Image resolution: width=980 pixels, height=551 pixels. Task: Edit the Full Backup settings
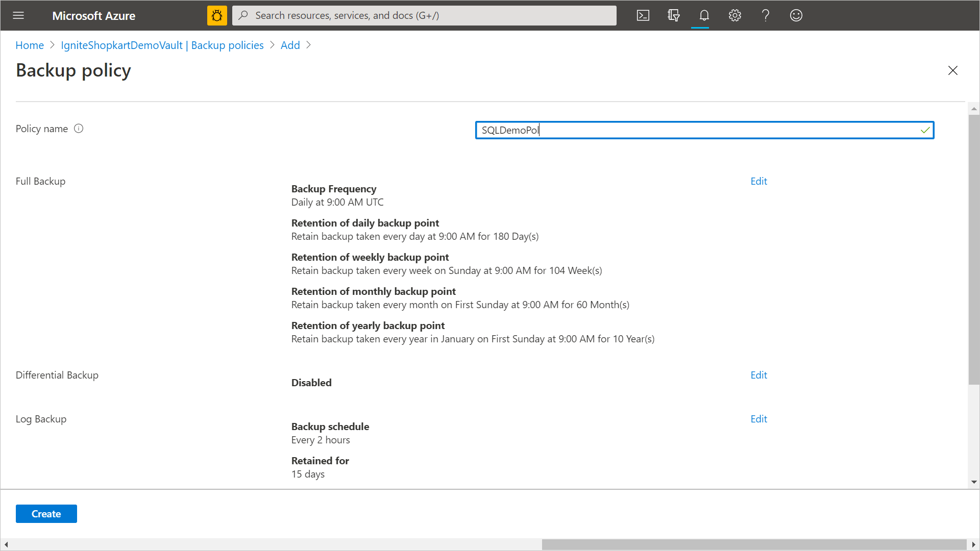(x=758, y=181)
